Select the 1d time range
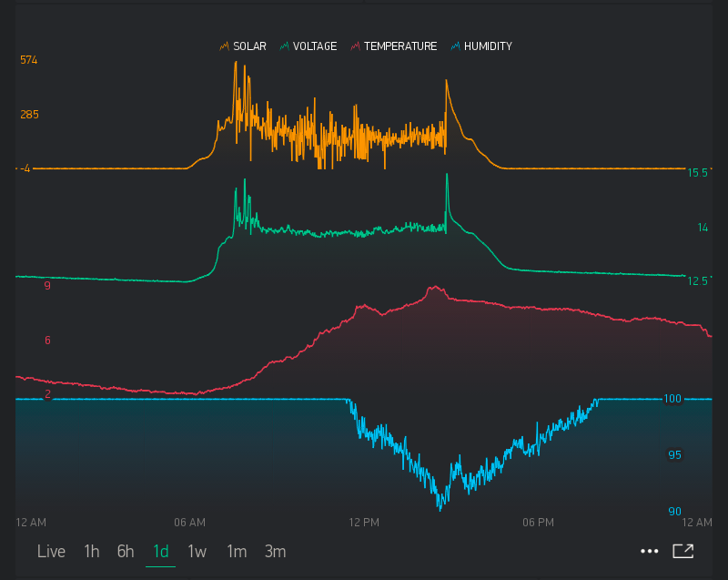728x580 pixels. tap(161, 551)
